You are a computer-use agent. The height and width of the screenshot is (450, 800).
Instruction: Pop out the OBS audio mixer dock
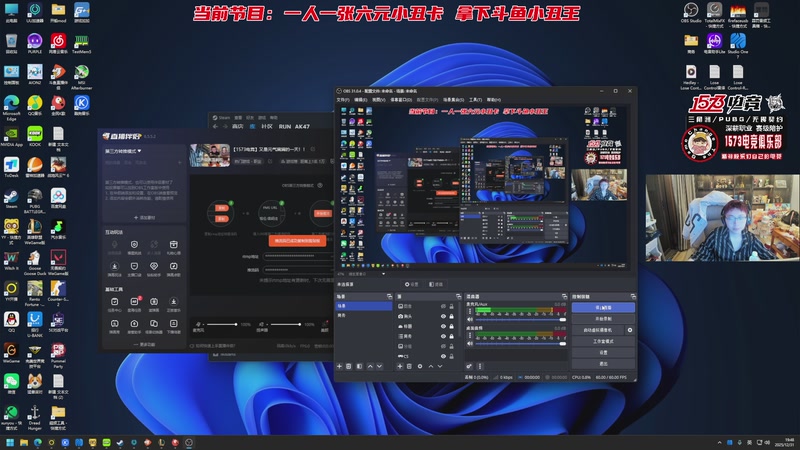pos(564,296)
